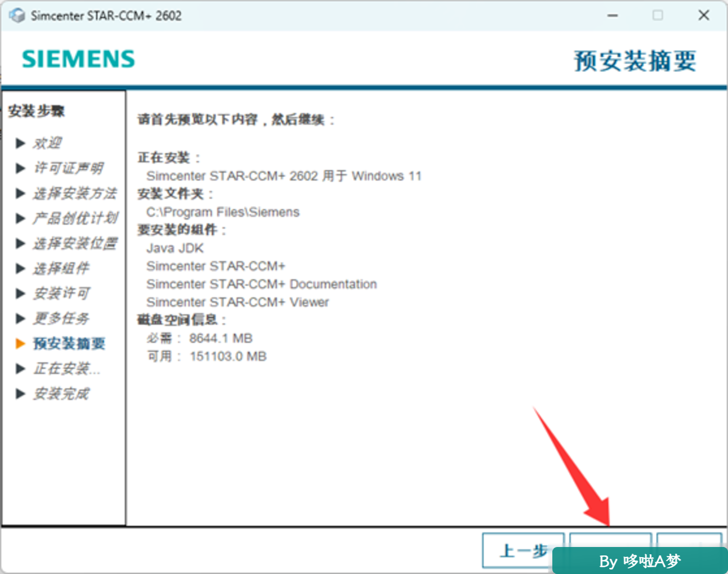This screenshot has height=574, width=728.
Task: Click the arrow beside the 选择安装方法 step
Action: pyautogui.click(x=21, y=194)
